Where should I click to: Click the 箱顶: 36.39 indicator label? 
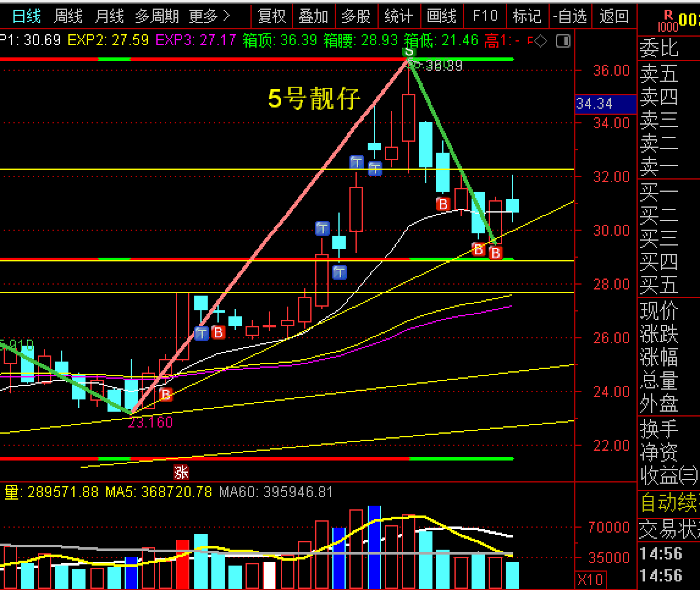point(280,40)
